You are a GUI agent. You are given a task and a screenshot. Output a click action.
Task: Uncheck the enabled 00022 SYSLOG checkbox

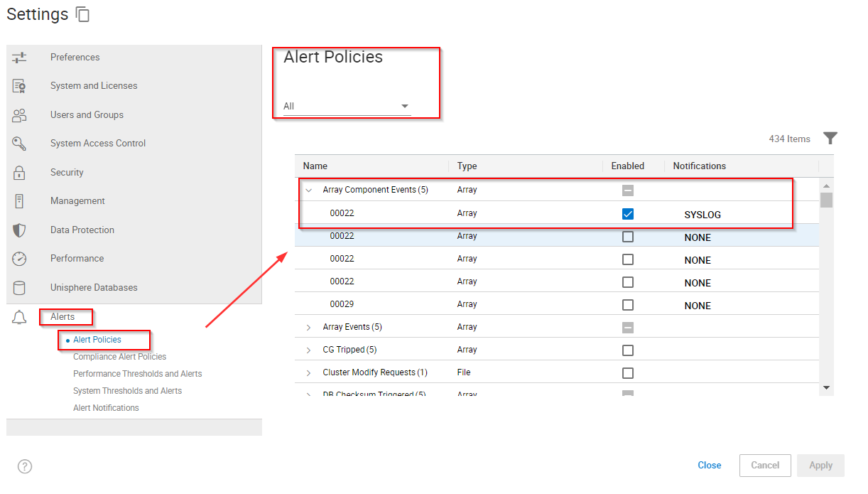[x=627, y=213]
